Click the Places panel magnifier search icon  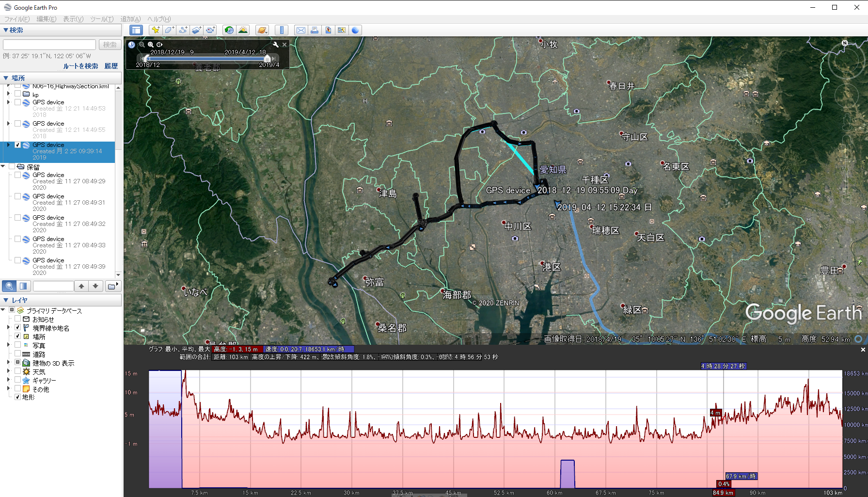pos(9,286)
